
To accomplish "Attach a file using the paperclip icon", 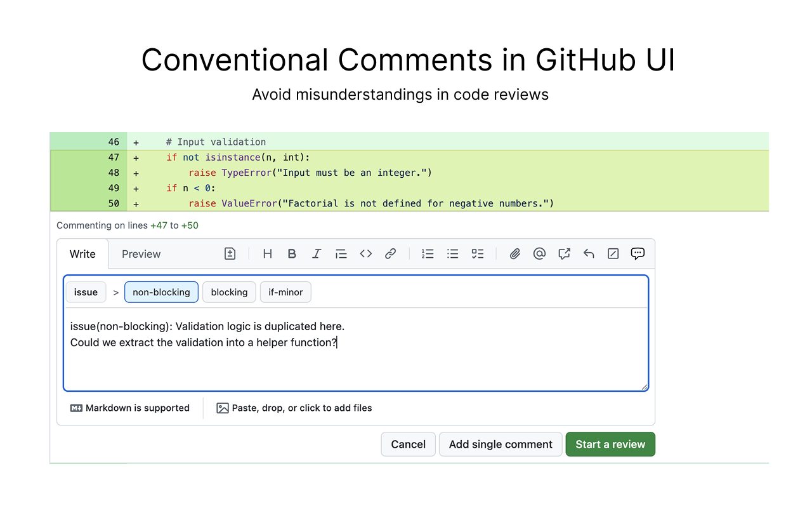I will pos(514,253).
